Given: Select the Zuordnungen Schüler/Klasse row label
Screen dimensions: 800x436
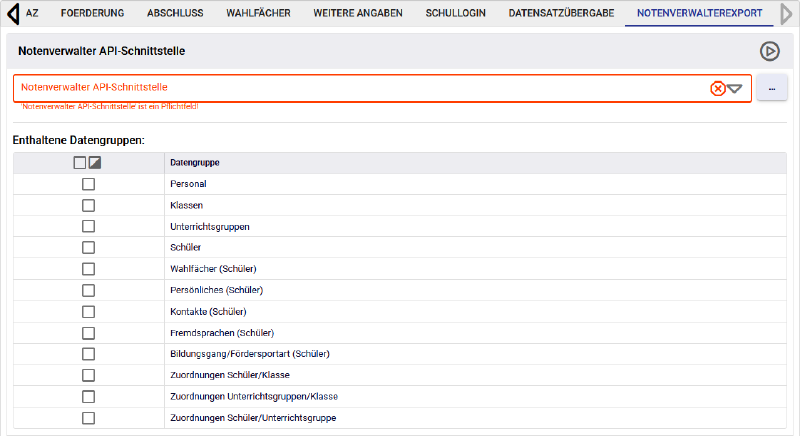Looking at the screenshot, I should click(232, 375).
